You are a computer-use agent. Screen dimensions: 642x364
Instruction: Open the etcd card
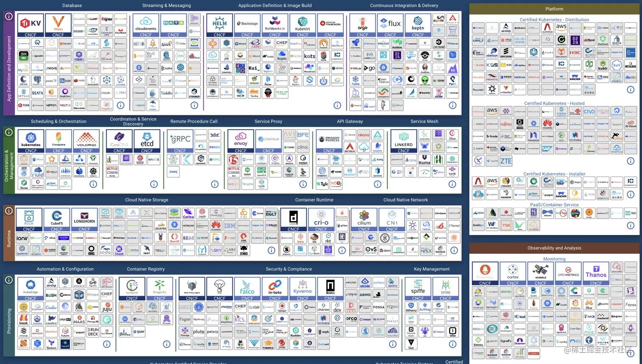(x=147, y=141)
